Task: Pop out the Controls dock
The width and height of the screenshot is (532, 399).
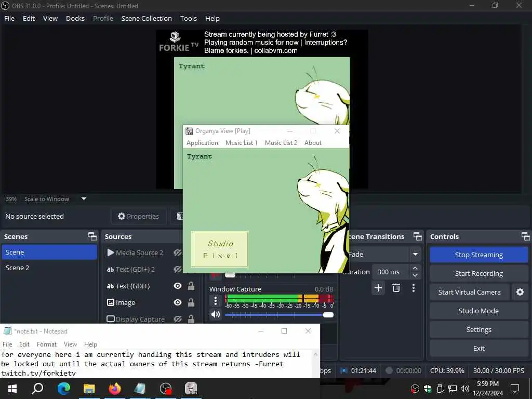Action: coord(525,236)
